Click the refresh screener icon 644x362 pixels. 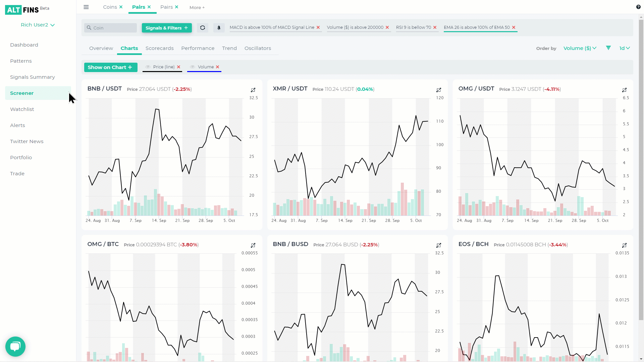tap(203, 28)
